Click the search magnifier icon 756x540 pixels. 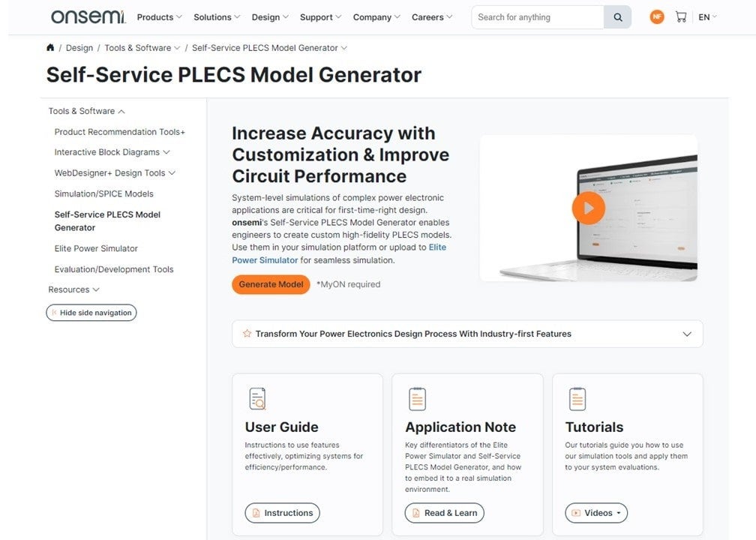(x=617, y=17)
